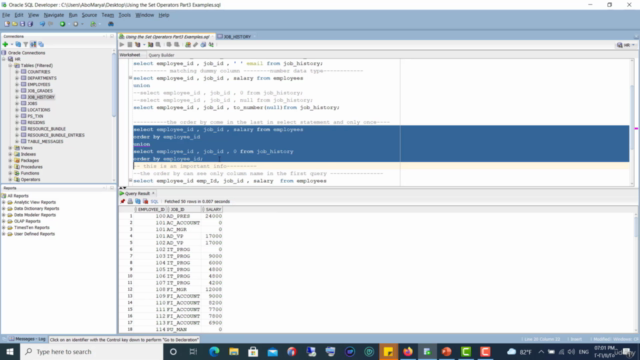The image size is (640, 360).
Task: Collapse the Tables (Filtered) node
Action: click(11, 65)
